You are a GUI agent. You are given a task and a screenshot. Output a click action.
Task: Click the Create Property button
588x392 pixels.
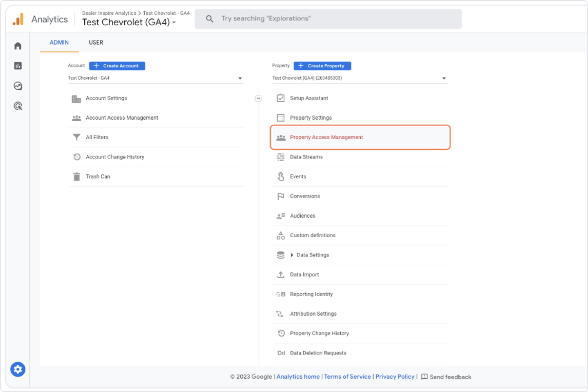point(322,66)
